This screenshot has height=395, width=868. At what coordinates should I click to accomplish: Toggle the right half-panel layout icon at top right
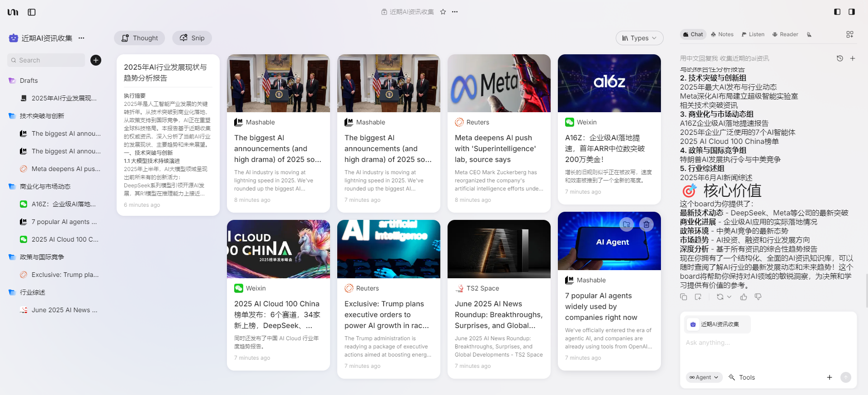pos(852,12)
